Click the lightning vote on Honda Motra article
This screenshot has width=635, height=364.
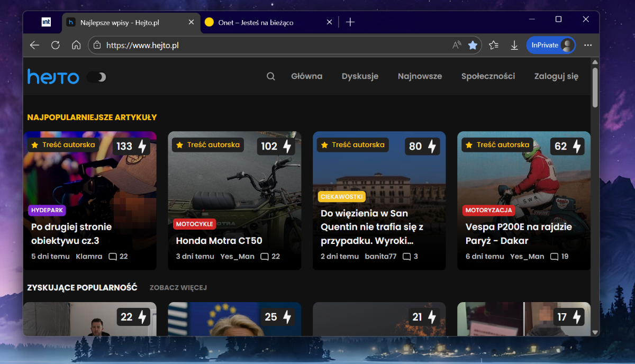pyautogui.click(x=287, y=147)
